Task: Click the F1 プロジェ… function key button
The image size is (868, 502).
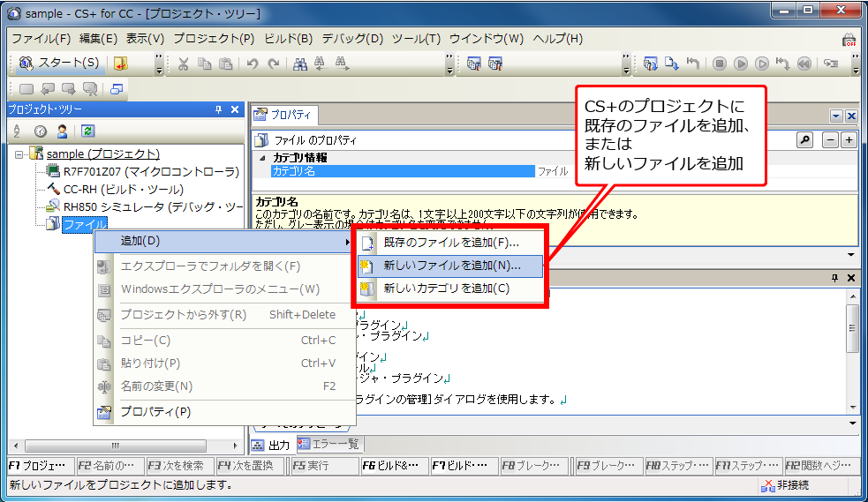Action: point(41,466)
